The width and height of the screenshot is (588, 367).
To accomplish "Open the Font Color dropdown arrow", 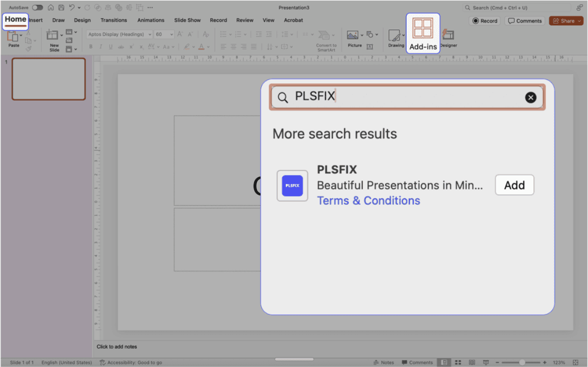I will tap(208, 47).
